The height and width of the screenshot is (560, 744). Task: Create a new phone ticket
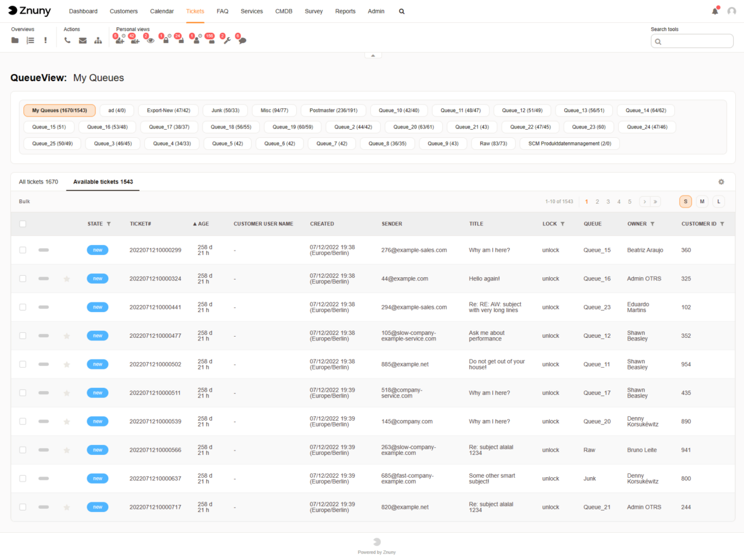click(68, 40)
